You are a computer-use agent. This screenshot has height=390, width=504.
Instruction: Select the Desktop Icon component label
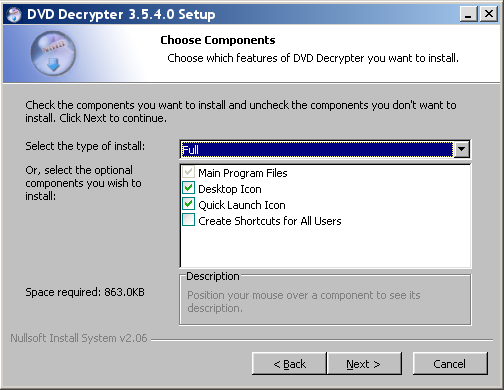click(230, 189)
